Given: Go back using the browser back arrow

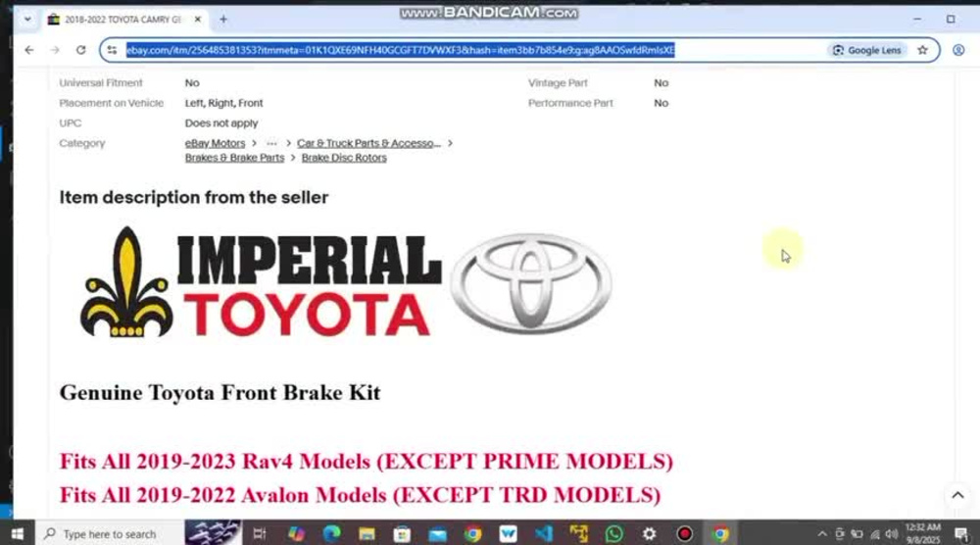Looking at the screenshot, I should pos(29,50).
